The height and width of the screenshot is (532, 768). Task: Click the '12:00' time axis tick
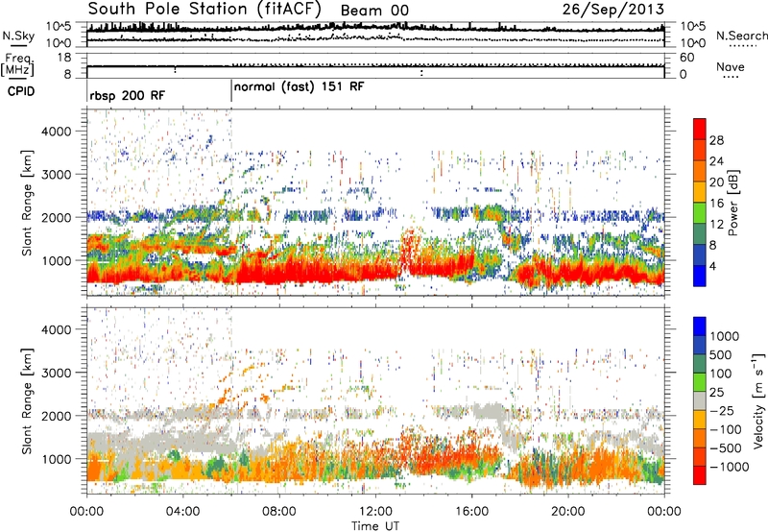coord(375,512)
